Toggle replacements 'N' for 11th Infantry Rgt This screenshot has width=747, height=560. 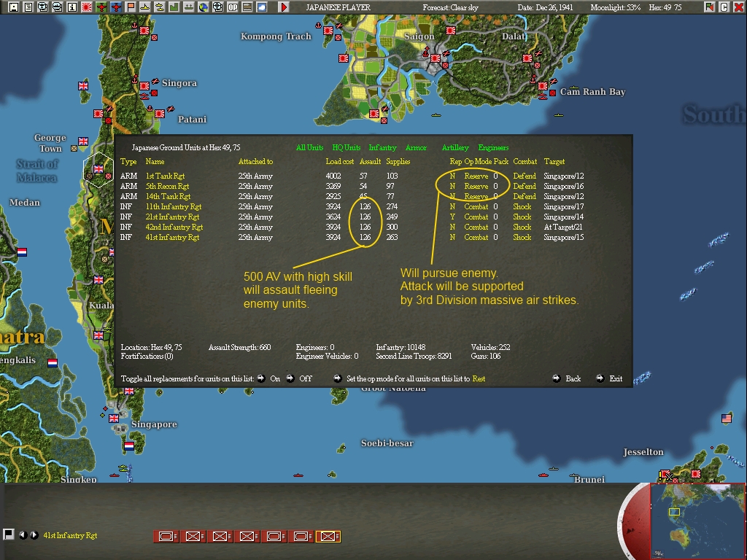pos(452,206)
